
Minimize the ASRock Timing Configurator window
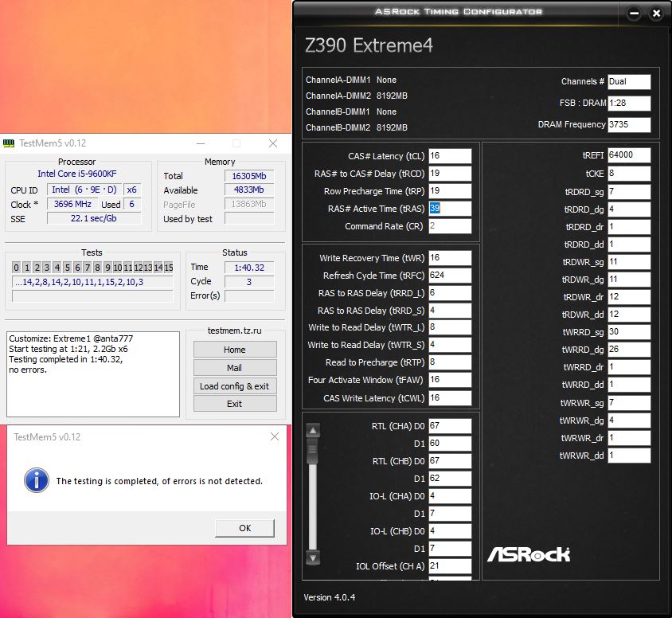635,14
